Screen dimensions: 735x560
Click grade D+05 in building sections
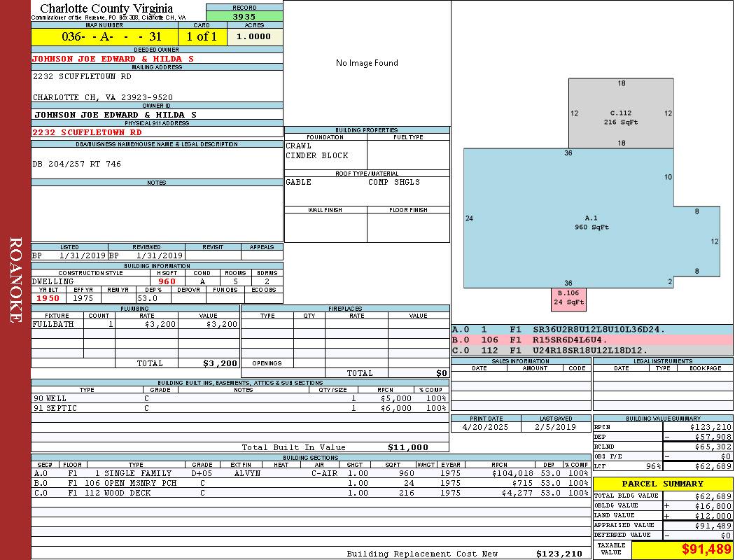point(202,474)
